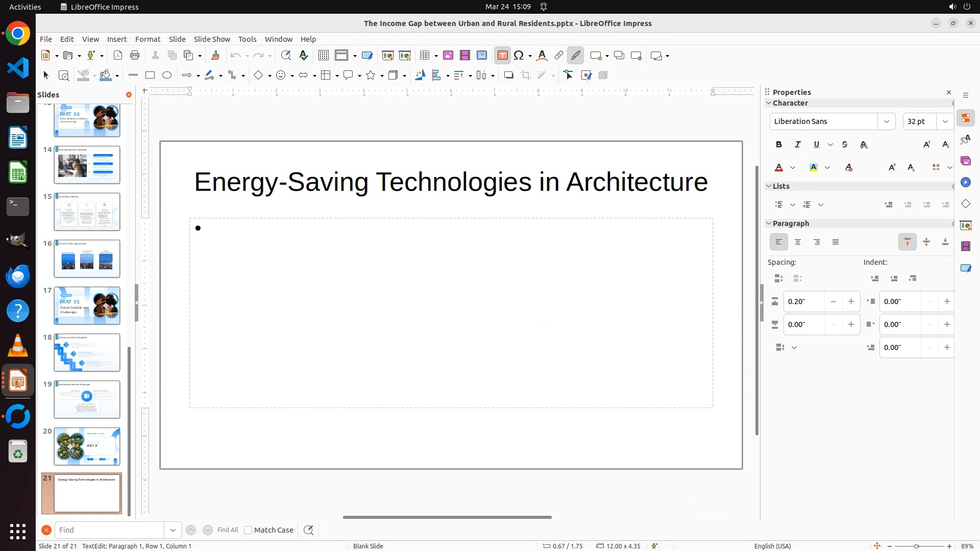980x551 pixels.
Task: Open the Format menu
Action: pyautogui.click(x=148, y=39)
